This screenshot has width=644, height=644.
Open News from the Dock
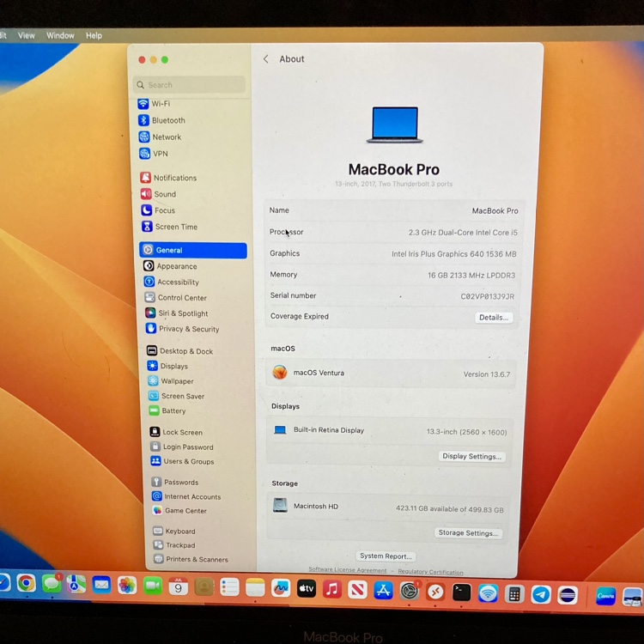[357, 591]
